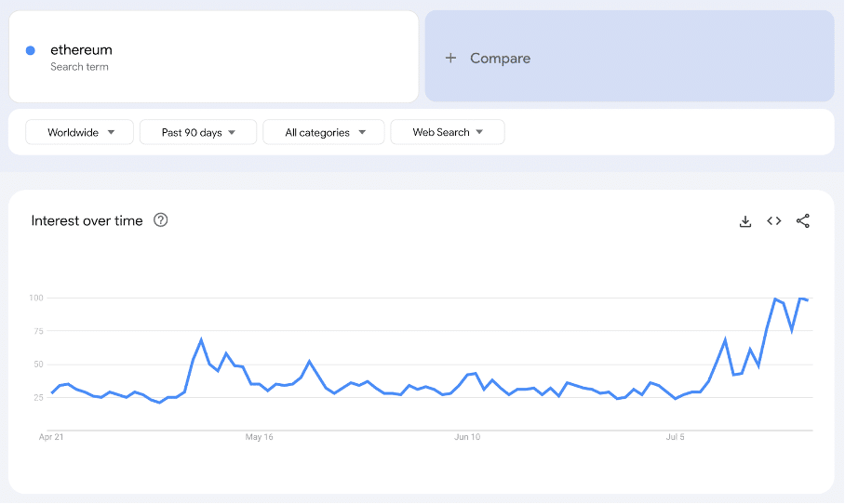Edit the ethereum search term
The image size is (845, 504).
pyautogui.click(x=81, y=49)
